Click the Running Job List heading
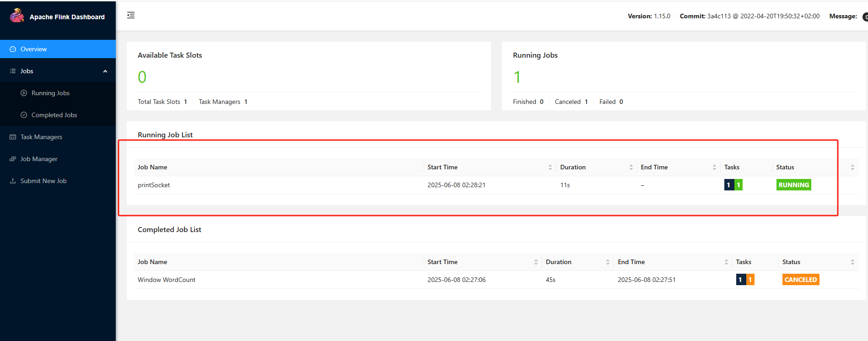 [165, 135]
